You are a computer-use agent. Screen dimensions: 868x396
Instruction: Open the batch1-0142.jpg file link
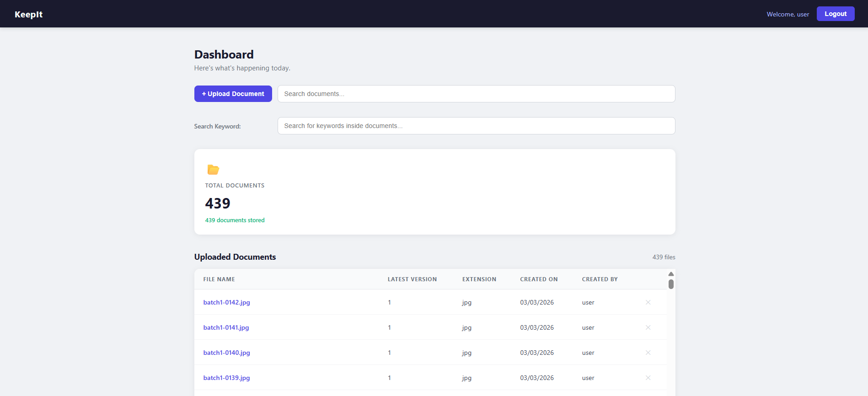pos(226,302)
